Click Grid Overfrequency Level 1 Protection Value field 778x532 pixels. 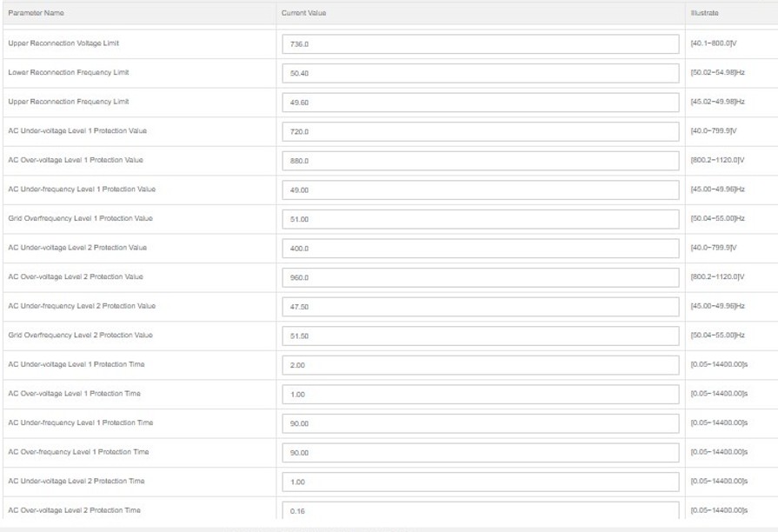480,219
